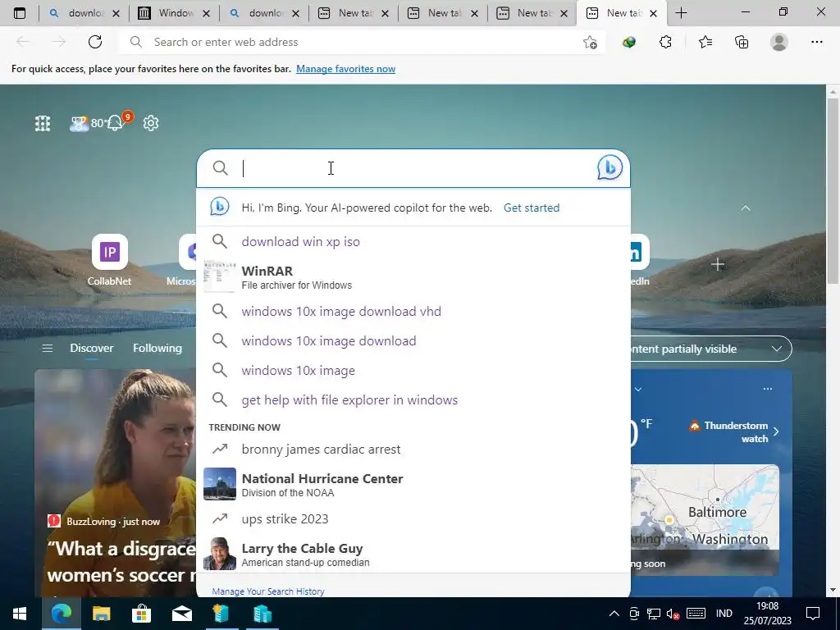The height and width of the screenshot is (630, 840).
Task: Open Mail app from the taskbar
Action: (181, 614)
